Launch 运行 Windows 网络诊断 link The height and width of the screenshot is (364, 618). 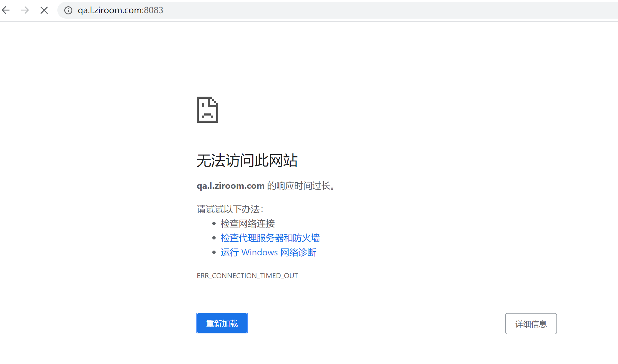tap(268, 252)
